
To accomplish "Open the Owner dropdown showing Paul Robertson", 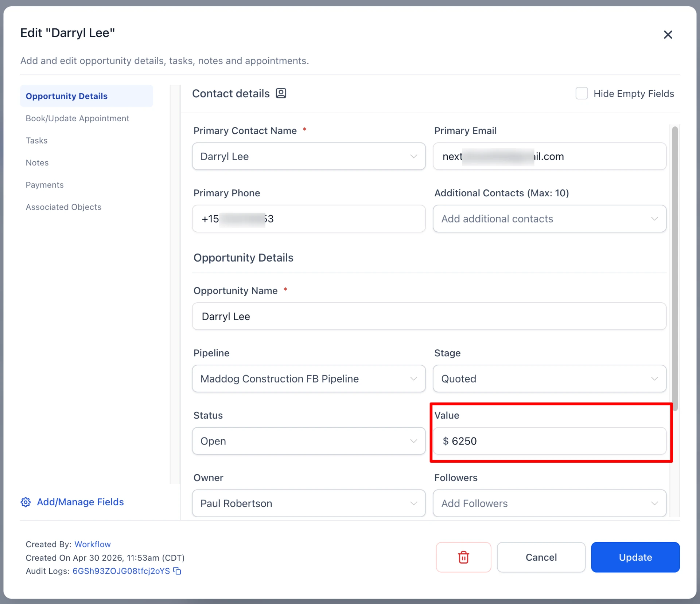I will point(309,503).
